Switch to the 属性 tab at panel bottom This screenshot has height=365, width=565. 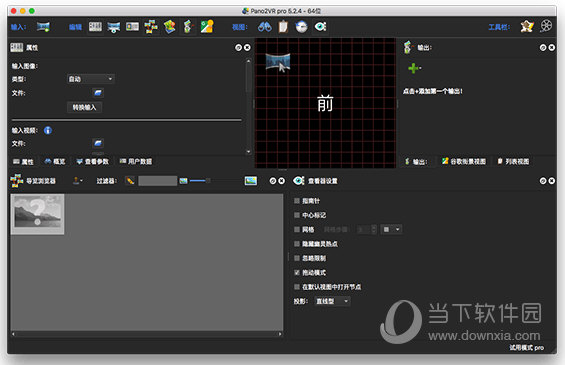(x=23, y=162)
